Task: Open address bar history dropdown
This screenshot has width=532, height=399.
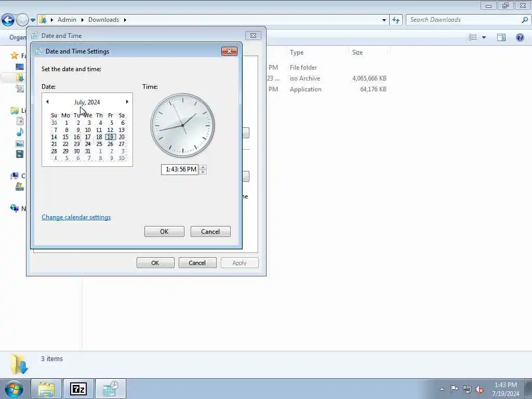Action: [x=384, y=20]
